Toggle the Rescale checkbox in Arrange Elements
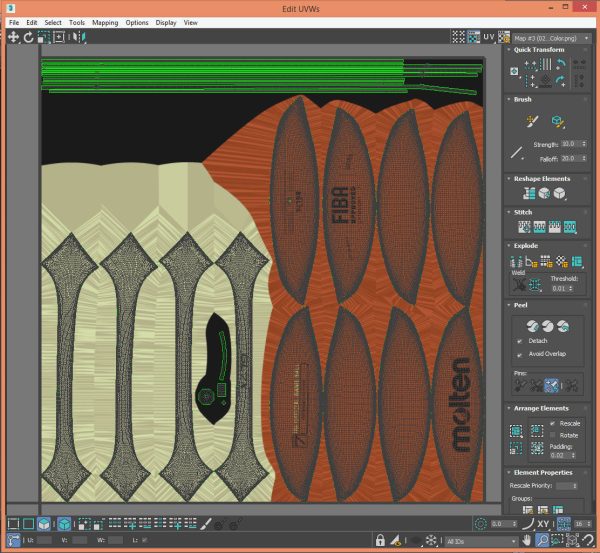 552,424
